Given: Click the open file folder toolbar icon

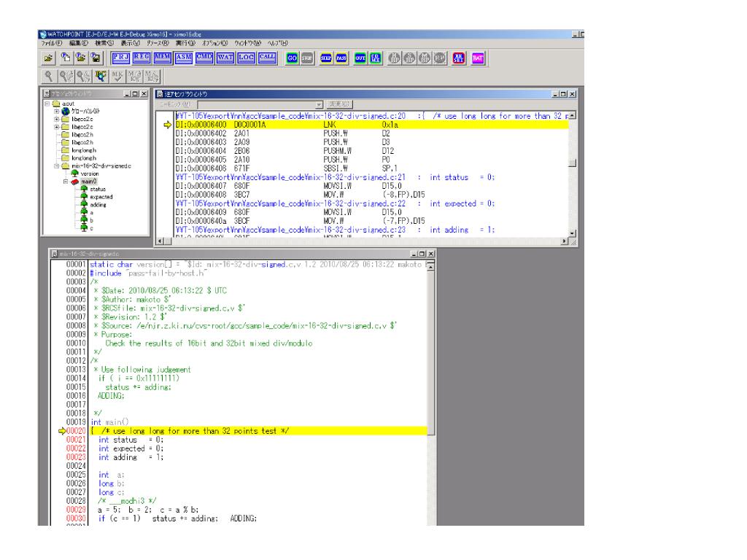Looking at the screenshot, I should [x=48, y=58].
